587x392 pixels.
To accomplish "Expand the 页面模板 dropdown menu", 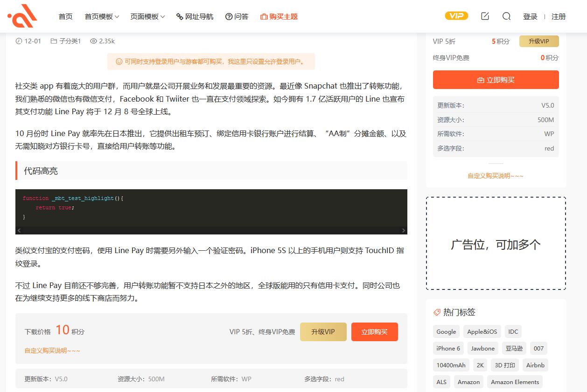I will 147,16.
